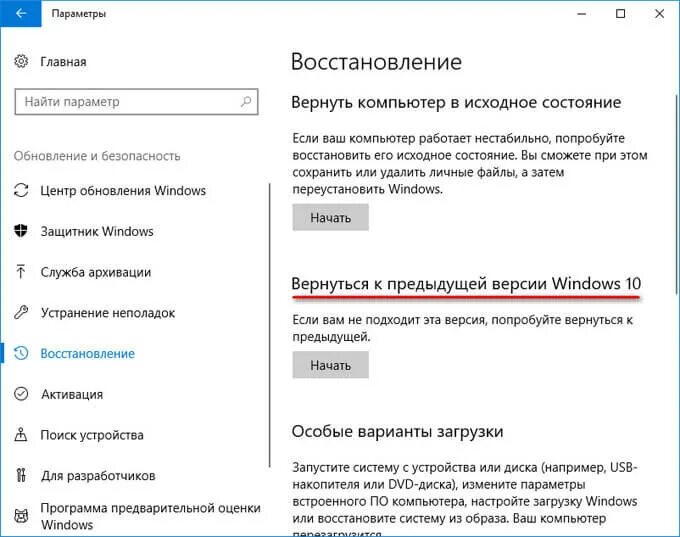The width and height of the screenshot is (680, 537).
Task: Click the Windows Defender shield icon
Action: pyautogui.click(x=21, y=231)
